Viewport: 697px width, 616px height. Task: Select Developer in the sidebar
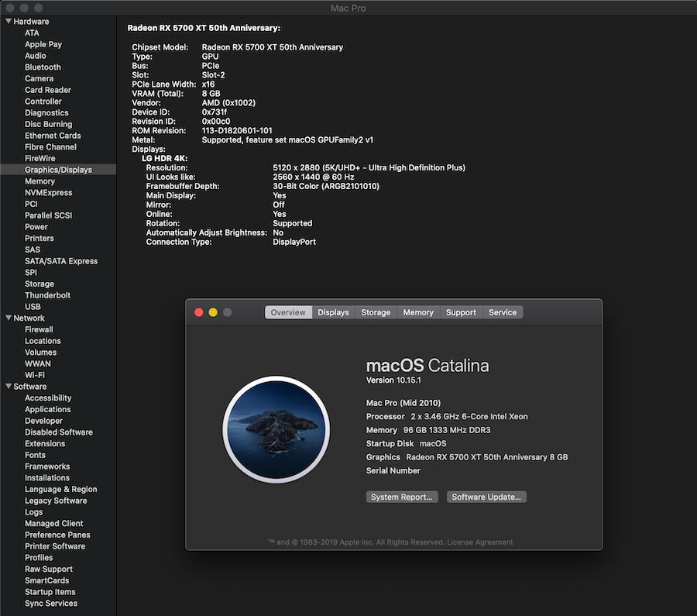coord(43,421)
